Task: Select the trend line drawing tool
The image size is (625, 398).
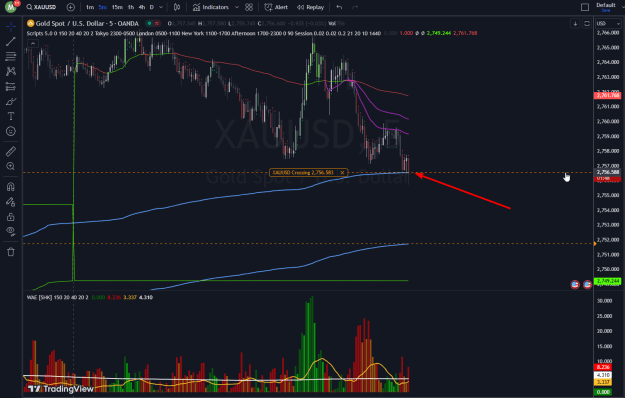Action: pyautogui.click(x=11, y=41)
